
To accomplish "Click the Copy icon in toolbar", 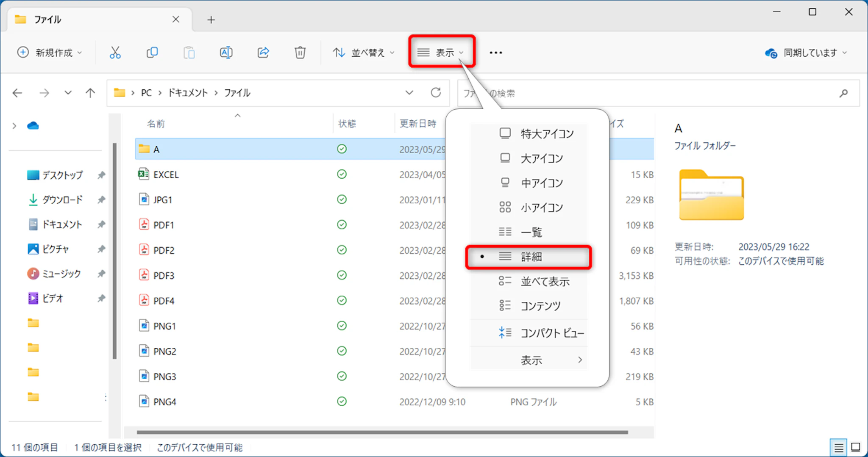I will pyautogui.click(x=152, y=53).
